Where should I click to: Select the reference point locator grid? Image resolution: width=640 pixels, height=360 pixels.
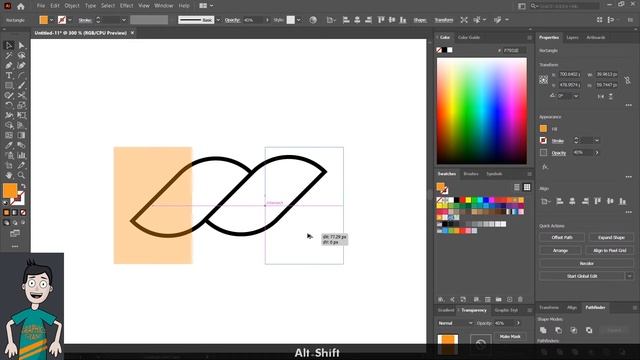[543, 80]
